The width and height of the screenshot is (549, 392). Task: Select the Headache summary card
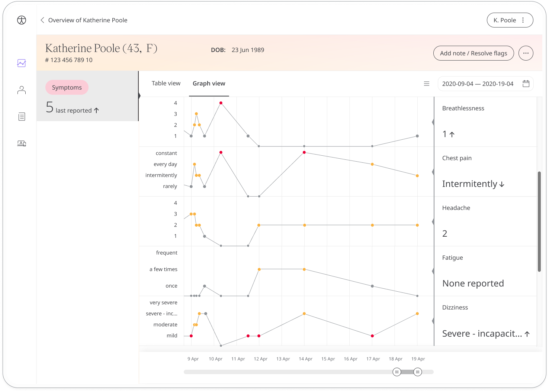click(485, 221)
